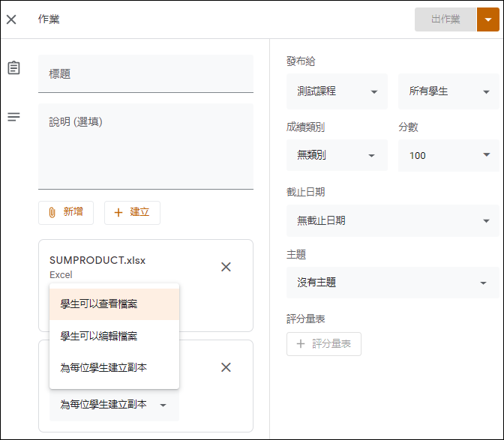Click the 標題 title input field

pos(146,74)
